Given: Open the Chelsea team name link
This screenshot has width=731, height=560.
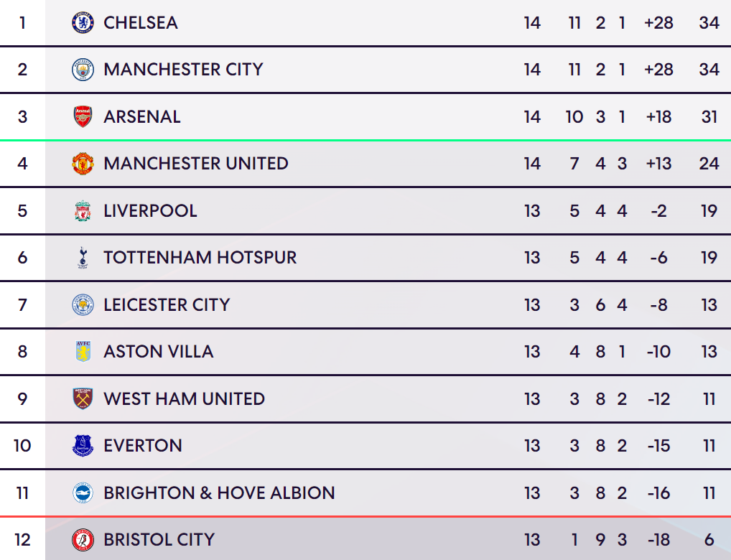Looking at the screenshot, I should coord(140,23).
